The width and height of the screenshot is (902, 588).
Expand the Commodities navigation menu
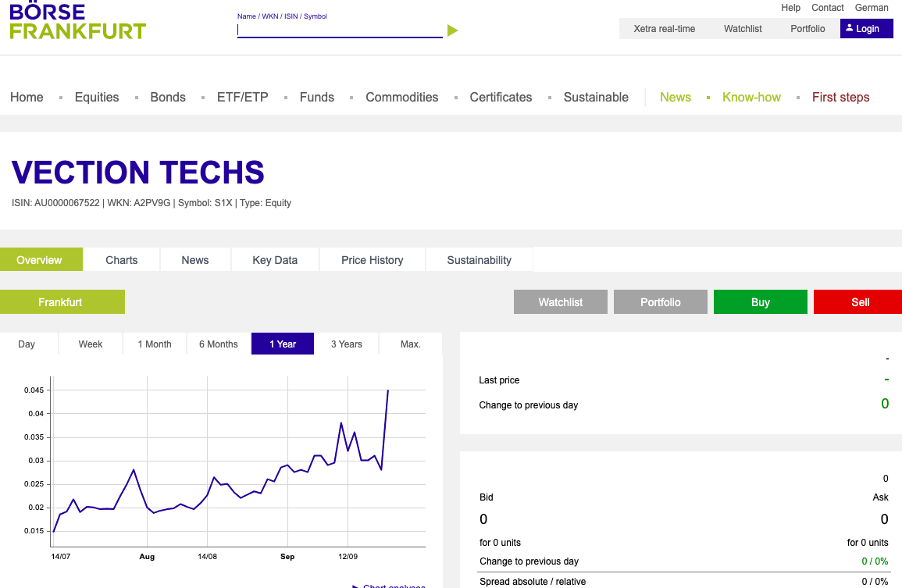pyautogui.click(x=401, y=98)
